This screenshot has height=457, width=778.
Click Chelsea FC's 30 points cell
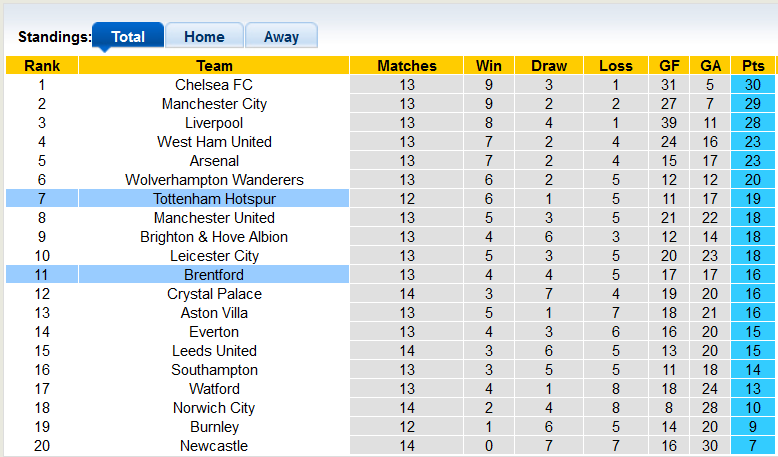point(753,85)
